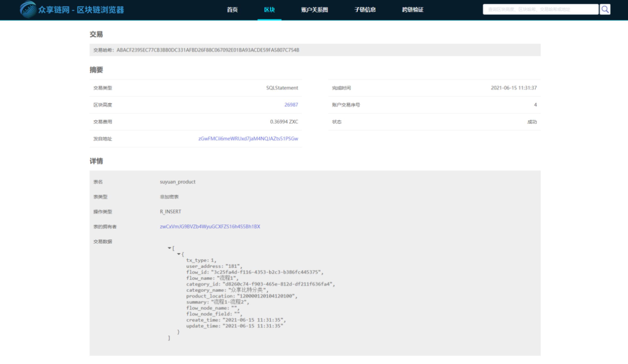Go to 子链信息 nav item
The width and height of the screenshot is (628, 364).
point(365,10)
